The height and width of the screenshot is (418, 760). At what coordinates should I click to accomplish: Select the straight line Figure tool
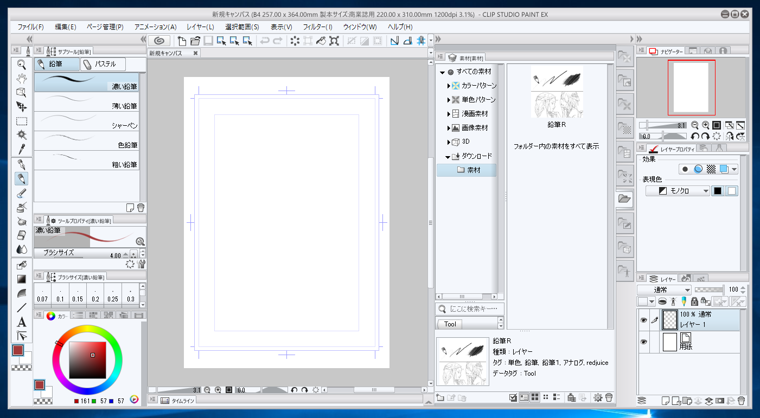click(21, 308)
